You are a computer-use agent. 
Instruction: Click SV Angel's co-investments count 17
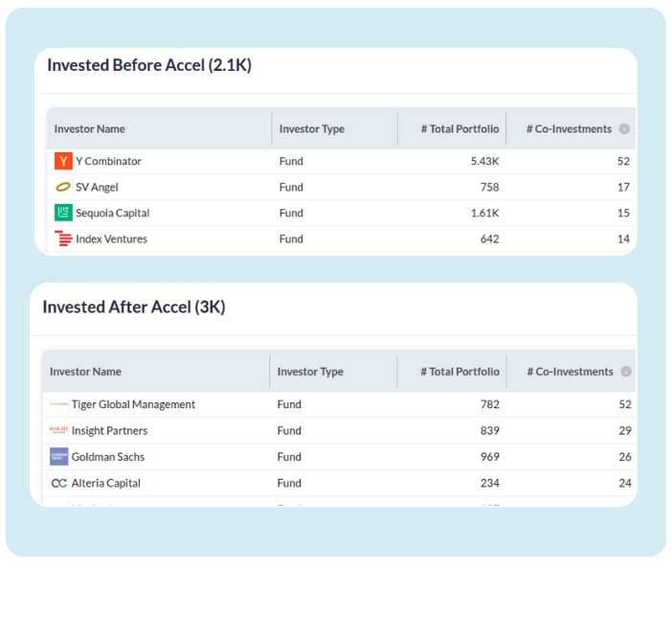point(623,188)
